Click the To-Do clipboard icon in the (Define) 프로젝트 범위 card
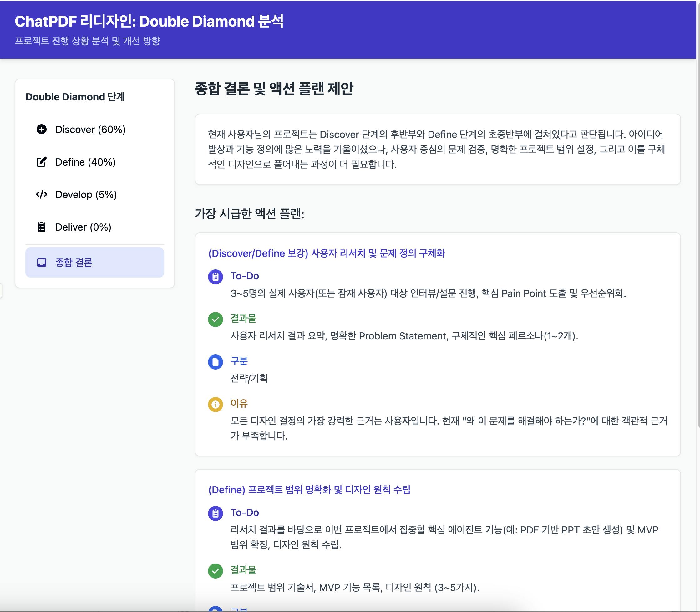The width and height of the screenshot is (700, 612). pyautogui.click(x=216, y=513)
